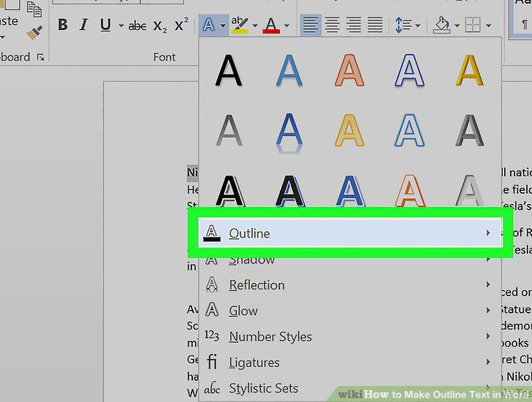The height and width of the screenshot is (402, 532).
Task: Center align the text
Action: 332,25
